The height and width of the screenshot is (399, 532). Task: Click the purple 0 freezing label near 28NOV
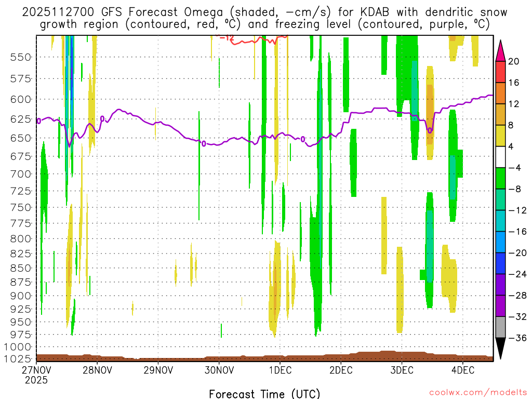pyautogui.click(x=102, y=119)
